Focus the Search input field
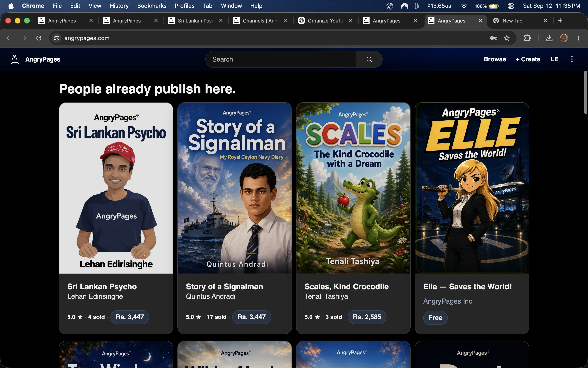 pos(281,59)
